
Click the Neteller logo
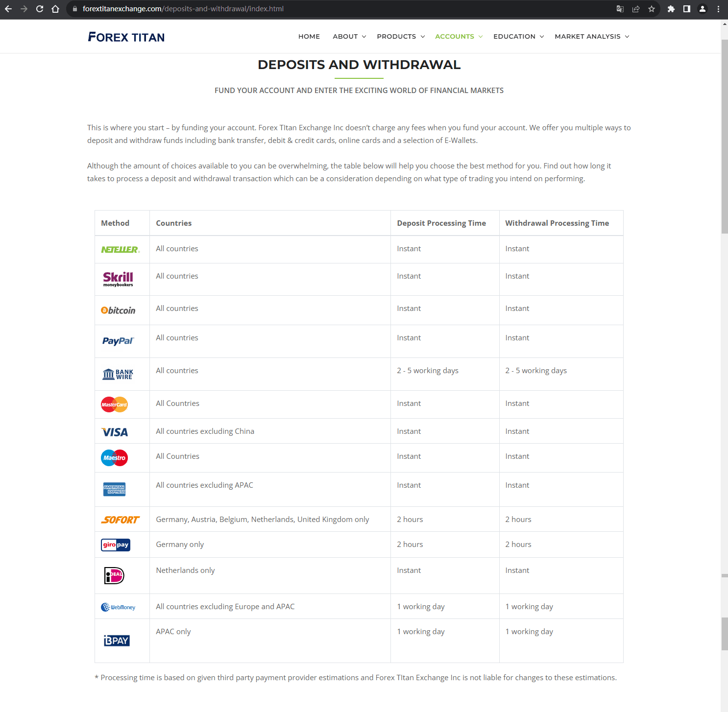[x=121, y=250]
